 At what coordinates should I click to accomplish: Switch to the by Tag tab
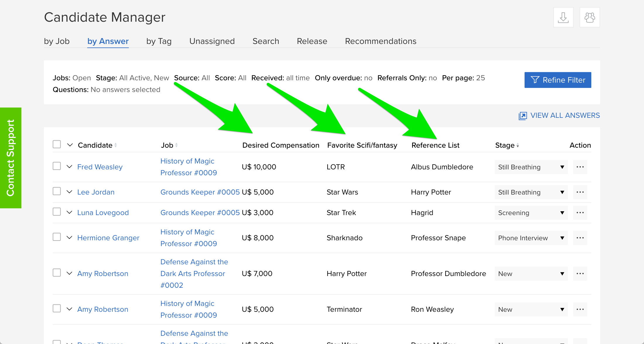tap(159, 41)
